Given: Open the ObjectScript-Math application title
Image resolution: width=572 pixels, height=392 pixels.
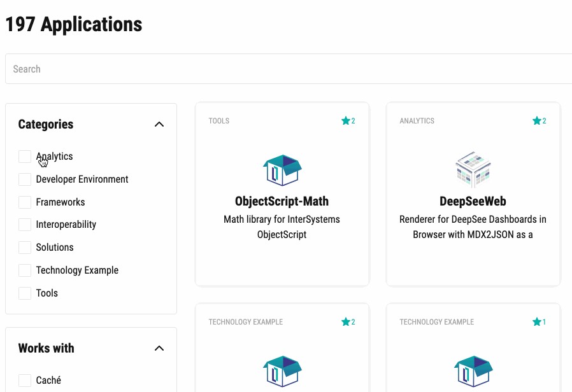Looking at the screenshot, I should pos(282,201).
